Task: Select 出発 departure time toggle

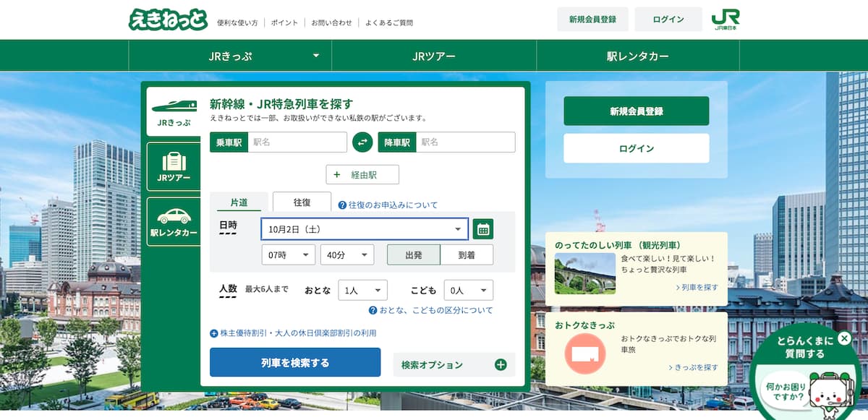Action: [x=413, y=254]
